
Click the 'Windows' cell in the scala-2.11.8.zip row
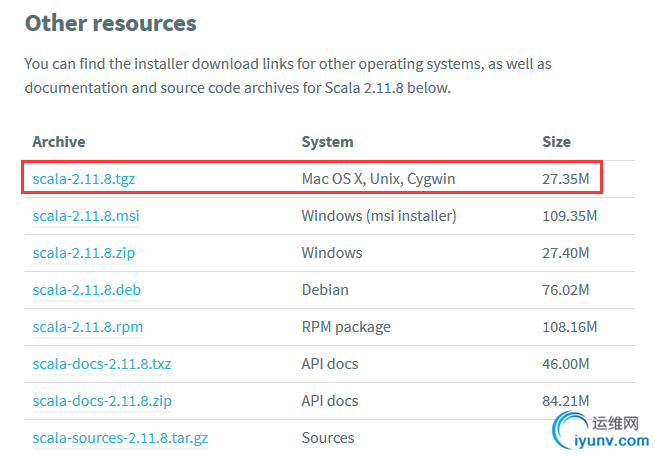(x=332, y=253)
